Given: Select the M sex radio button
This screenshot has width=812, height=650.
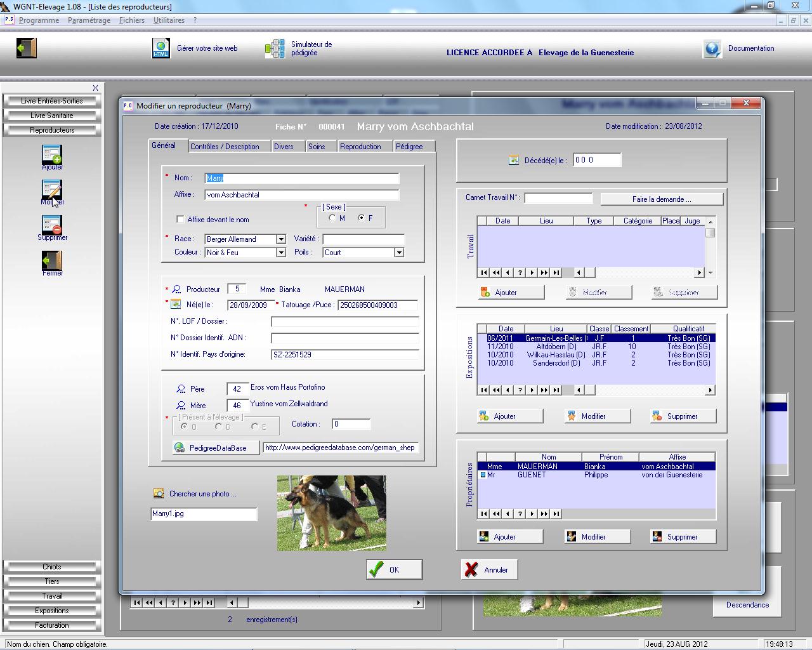Looking at the screenshot, I should point(332,218).
